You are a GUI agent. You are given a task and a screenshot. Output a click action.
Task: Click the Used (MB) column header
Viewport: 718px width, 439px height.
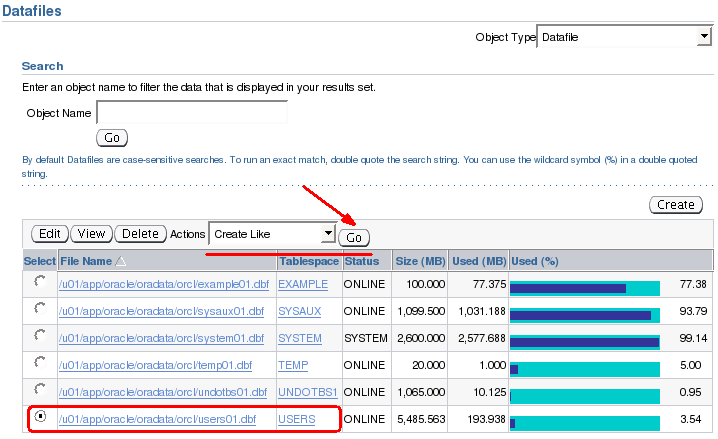tap(479, 261)
